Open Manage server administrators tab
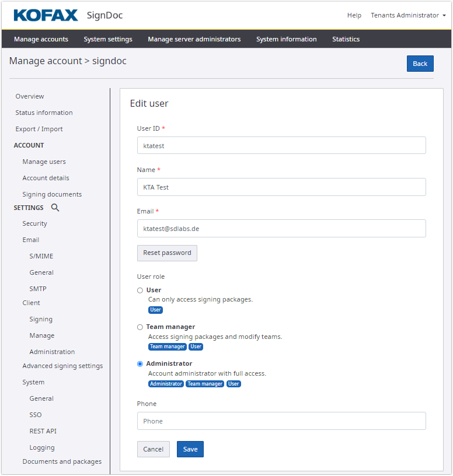This screenshot has height=476, width=453. click(x=194, y=39)
